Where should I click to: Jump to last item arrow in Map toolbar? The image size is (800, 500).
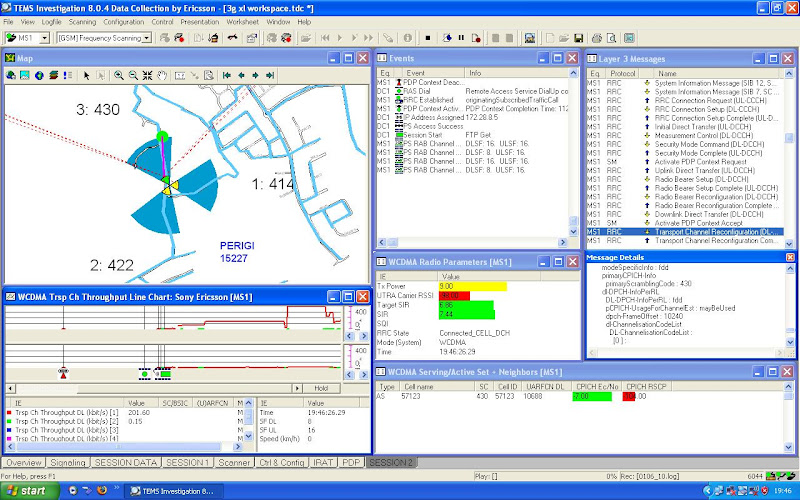point(270,76)
